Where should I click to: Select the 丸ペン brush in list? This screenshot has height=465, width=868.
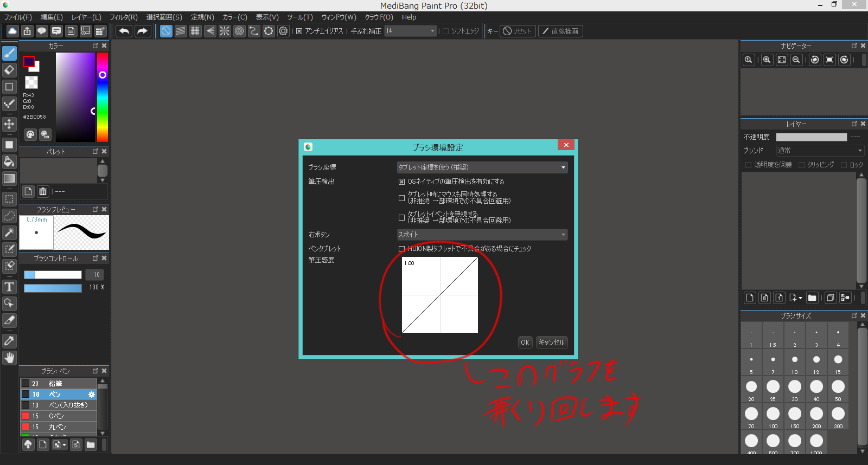[57, 427]
